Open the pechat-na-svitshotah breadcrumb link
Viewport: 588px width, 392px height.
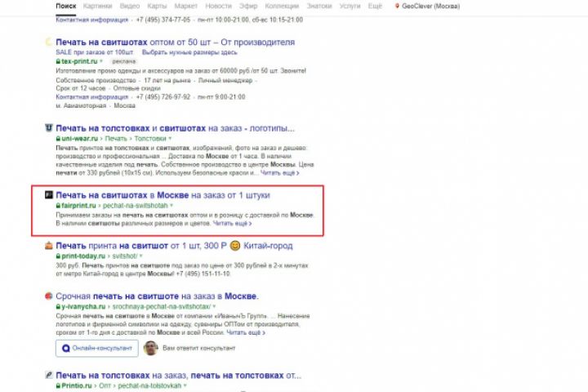pyautogui.click(x=135, y=206)
